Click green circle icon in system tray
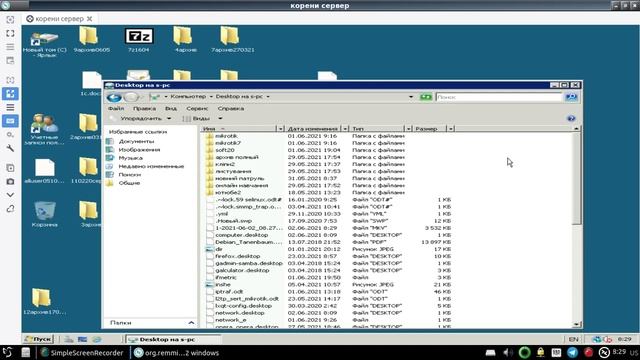 point(524,352)
